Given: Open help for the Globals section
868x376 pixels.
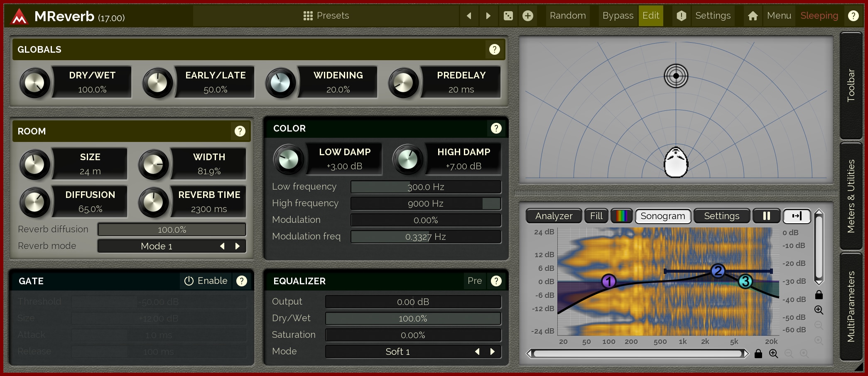Looking at the screenshot, I should (494, 49).
